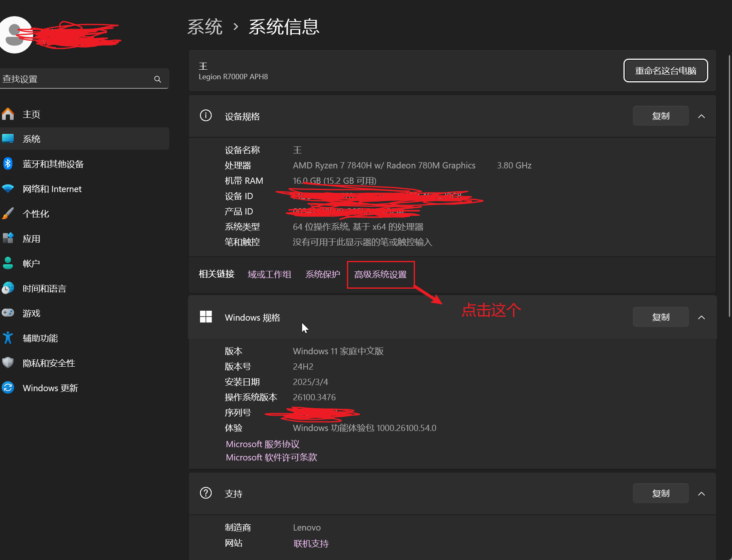Click the Bluetooth icon in sidebar

pos(8,163)
